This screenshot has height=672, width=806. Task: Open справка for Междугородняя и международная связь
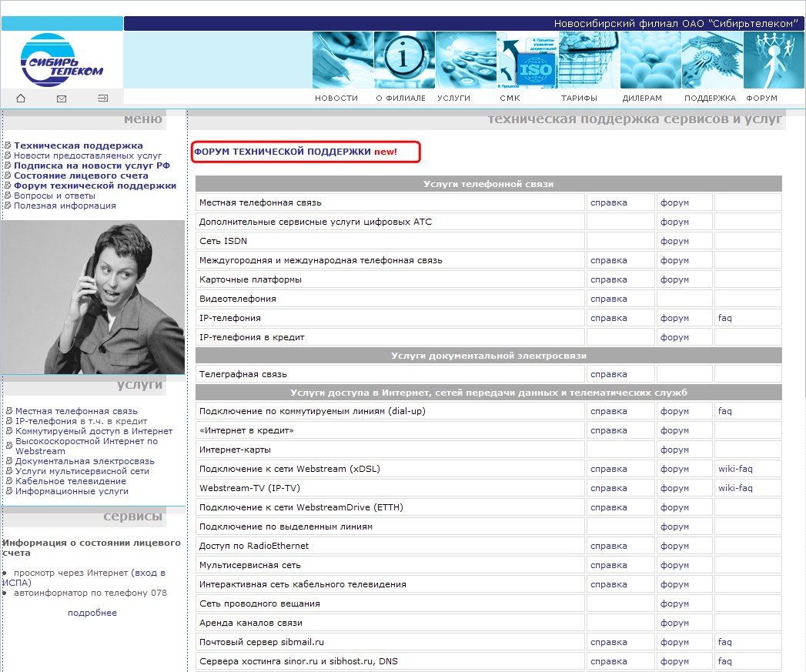pyautogui.click(x=609, y=261)
